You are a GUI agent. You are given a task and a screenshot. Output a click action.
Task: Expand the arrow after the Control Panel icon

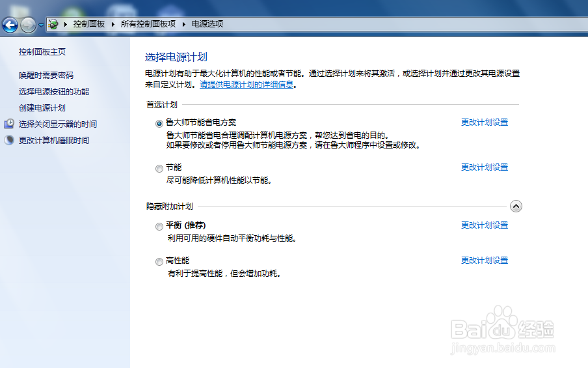pyautogui.click(x=66, y=24)
